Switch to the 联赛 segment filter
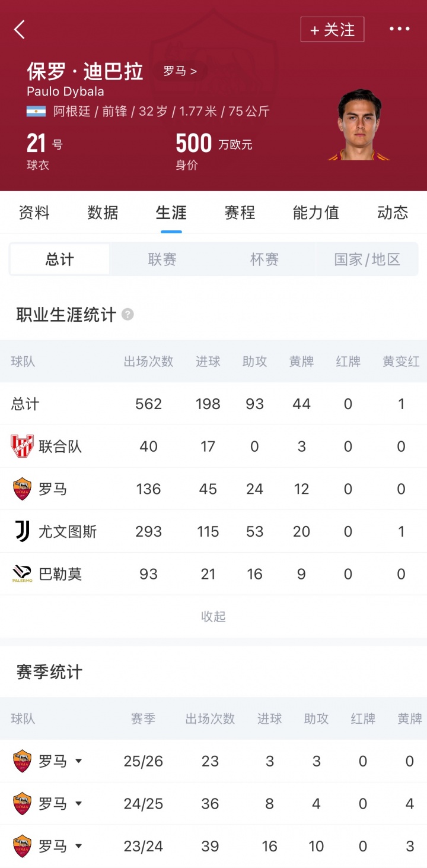The image size is (427, 868). coord(162,259)
